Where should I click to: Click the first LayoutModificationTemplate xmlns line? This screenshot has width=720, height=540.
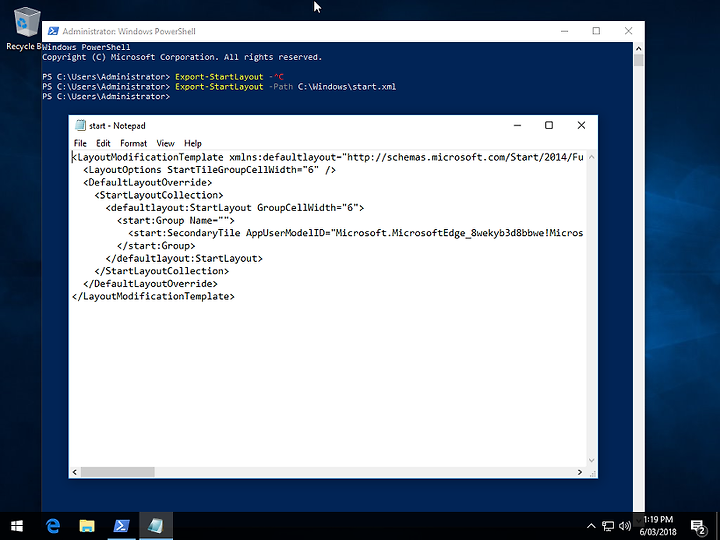[x=328, y=158]
